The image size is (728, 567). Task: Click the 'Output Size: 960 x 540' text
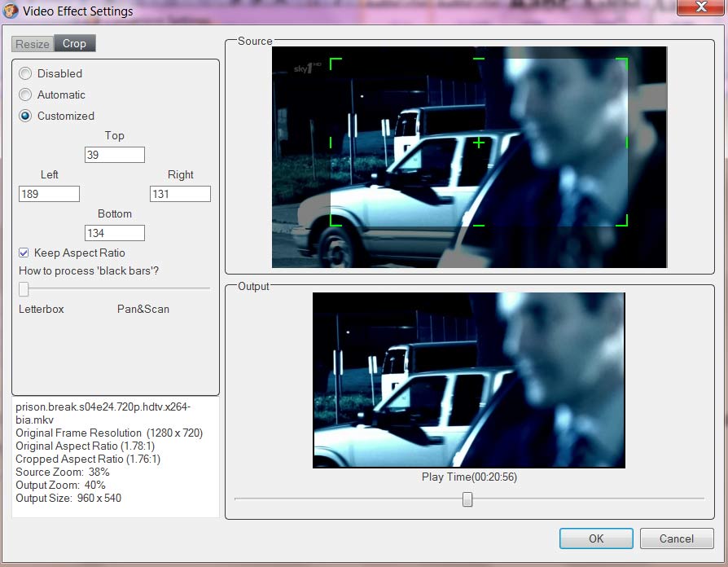coord(68,498)
